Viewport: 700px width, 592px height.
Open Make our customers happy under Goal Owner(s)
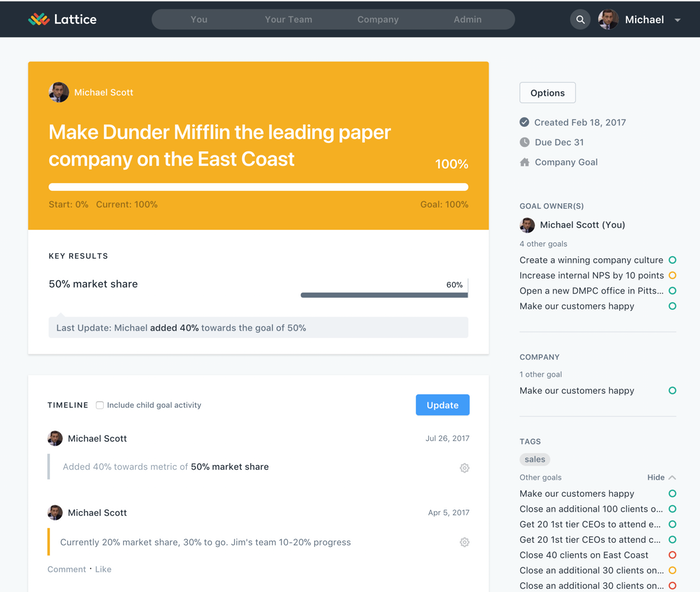[576, 306]
